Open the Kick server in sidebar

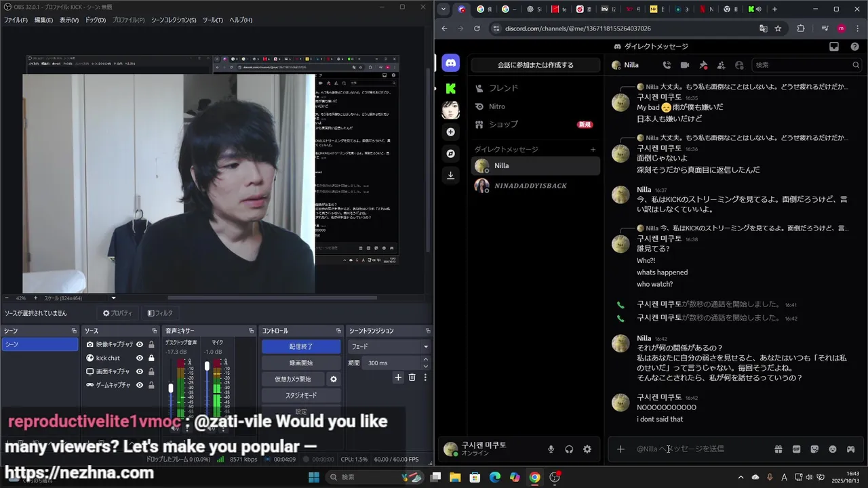click(451, 88)
